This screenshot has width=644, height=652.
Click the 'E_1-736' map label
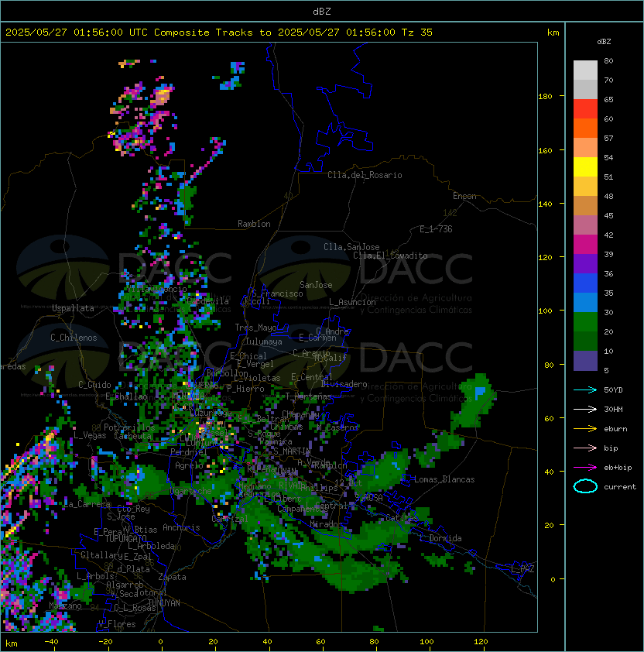[436, 229]
